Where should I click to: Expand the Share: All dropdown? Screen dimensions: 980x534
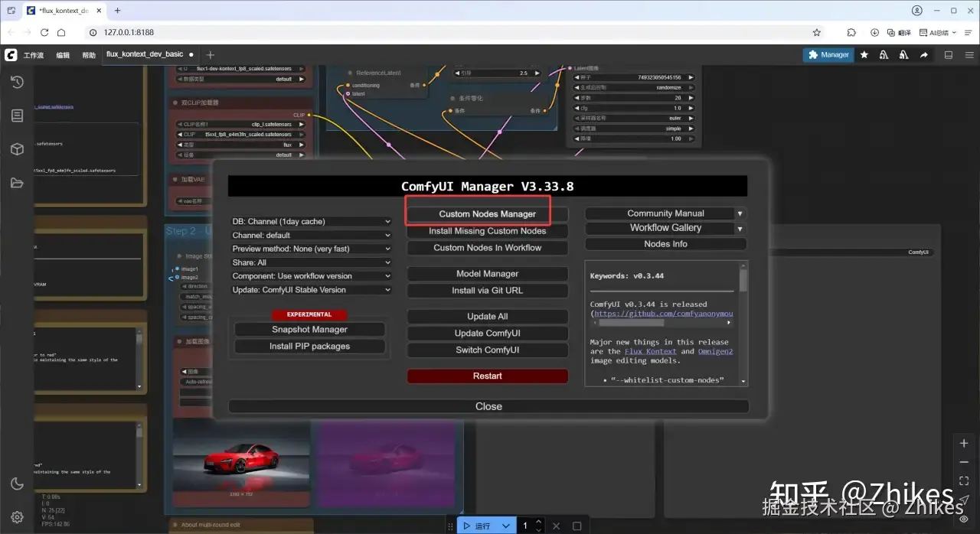coord(312,262)
